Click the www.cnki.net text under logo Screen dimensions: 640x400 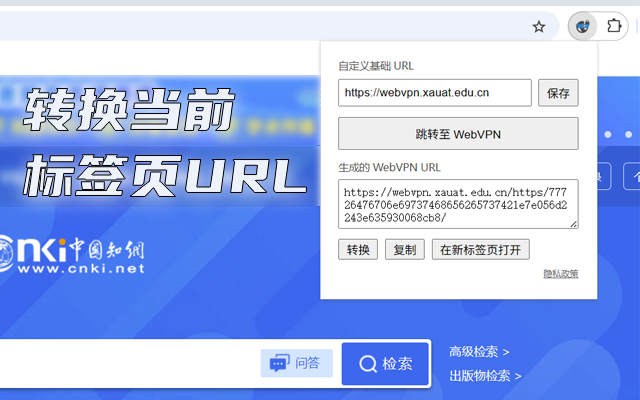81,269
